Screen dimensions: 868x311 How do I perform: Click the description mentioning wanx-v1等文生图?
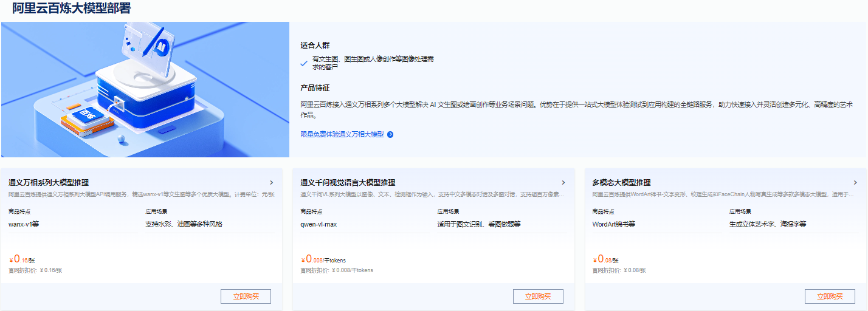pyautogui.click(x=142, y=194)
